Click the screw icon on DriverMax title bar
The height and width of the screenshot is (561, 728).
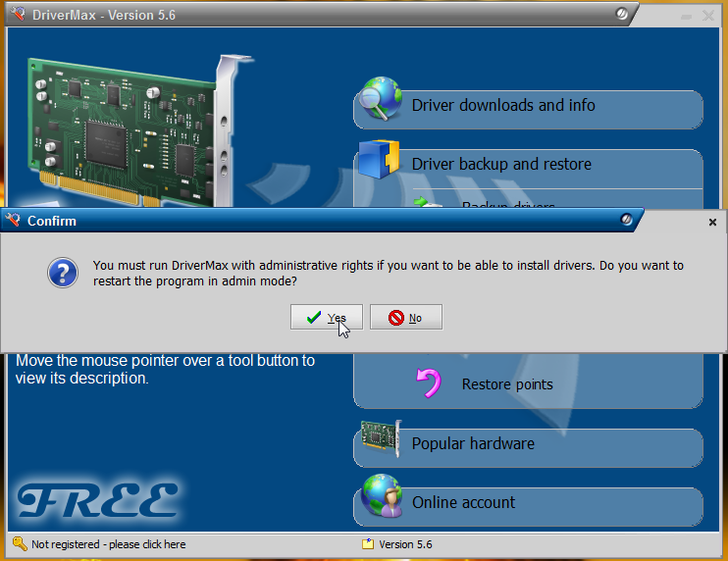coord(622,15)
